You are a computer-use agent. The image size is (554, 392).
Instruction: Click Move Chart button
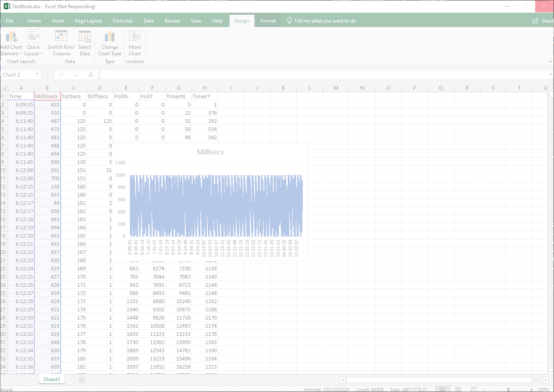tap(135, 43)
